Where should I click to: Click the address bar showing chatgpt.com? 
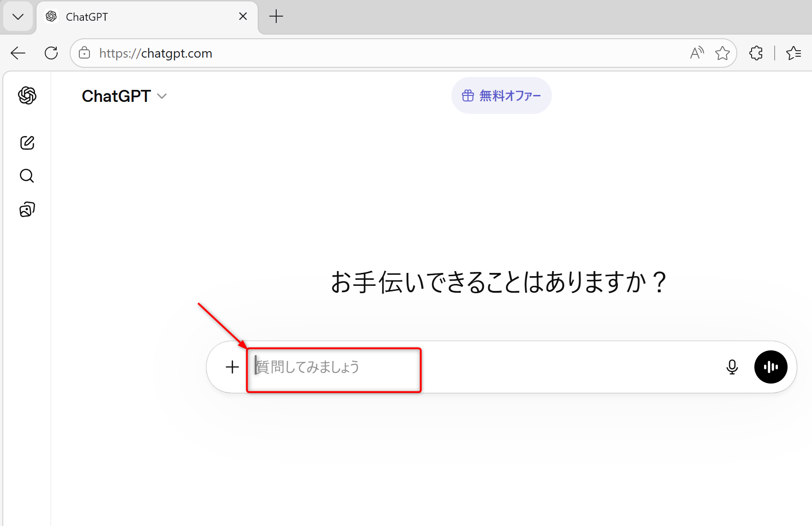(x=369, y=53)
